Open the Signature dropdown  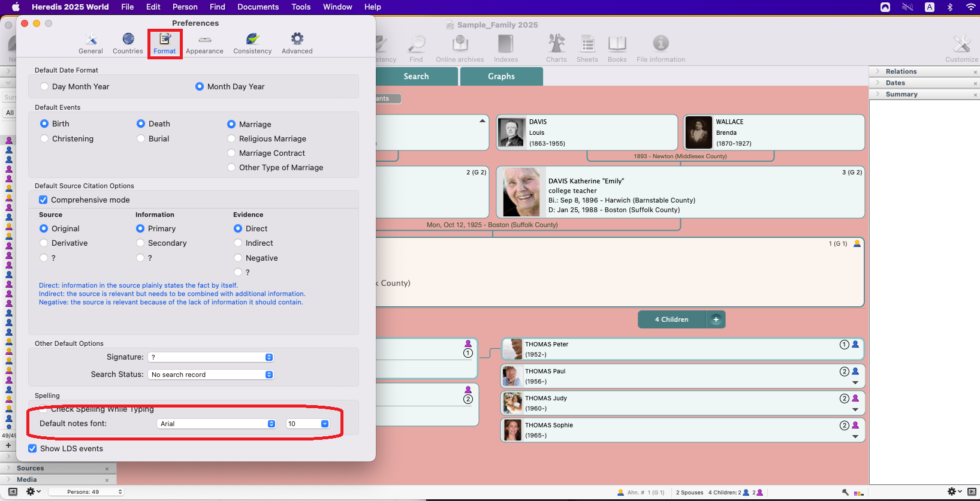(x=211, y=357)
